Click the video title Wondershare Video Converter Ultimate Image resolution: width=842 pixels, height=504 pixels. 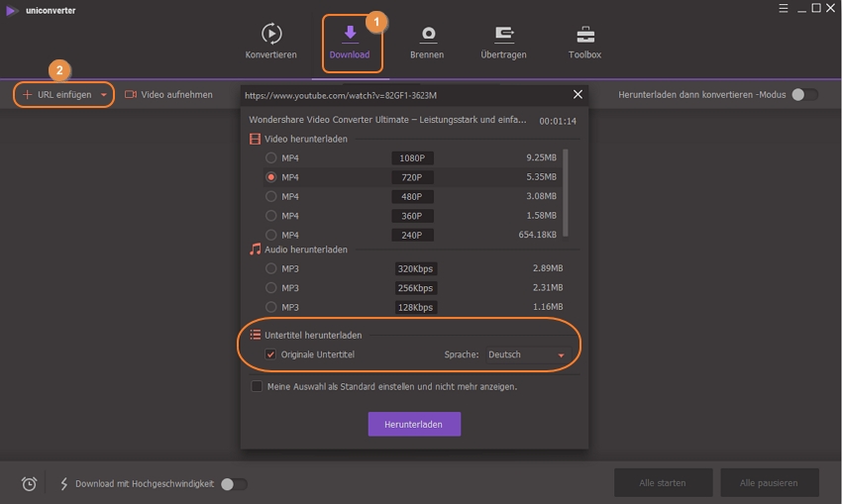pos(387,120)
